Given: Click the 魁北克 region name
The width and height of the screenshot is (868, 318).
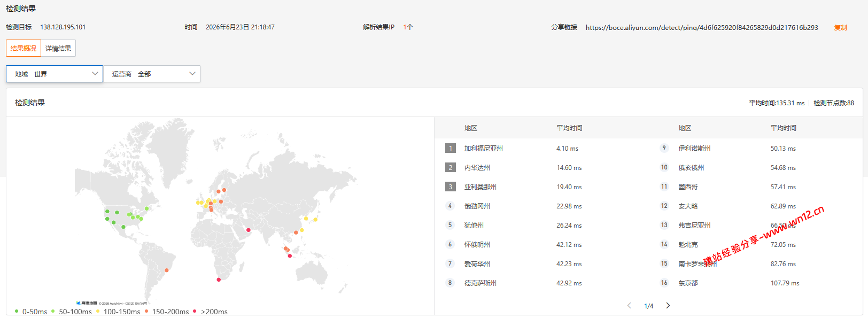Looking at the screenshot, I should [x=688, y=245].
